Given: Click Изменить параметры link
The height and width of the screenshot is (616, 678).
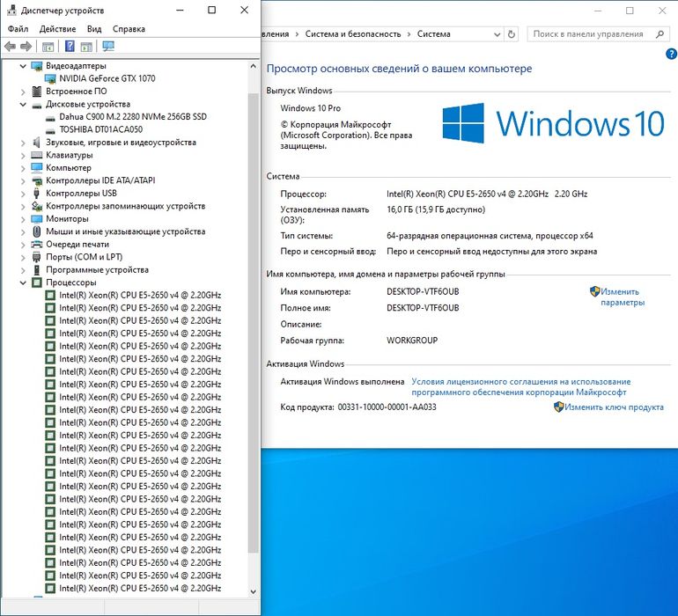Looking at the screenshot, I should 623,297.
